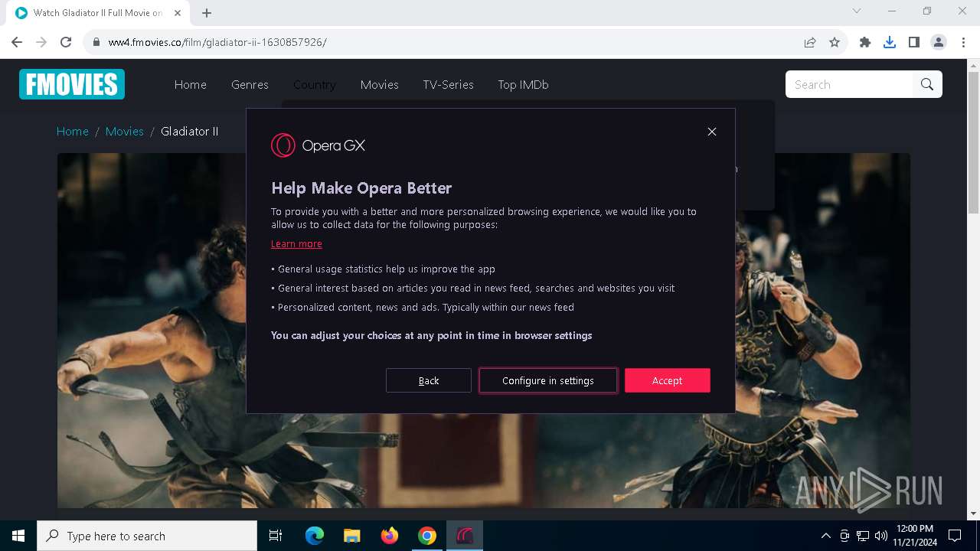Click the browser forward arrow
980x551 pixels.
click(41, 42)
